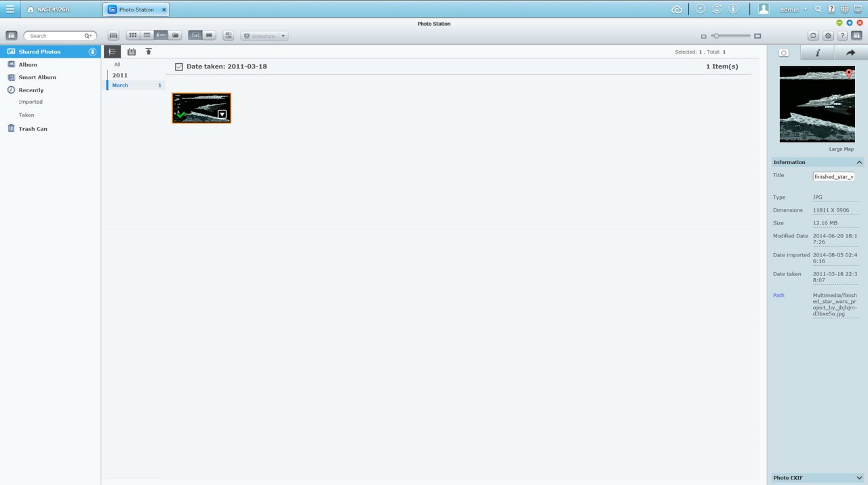Toggle the right information panel
Screen dimensions: 868x485
click(x=856, y=35)
